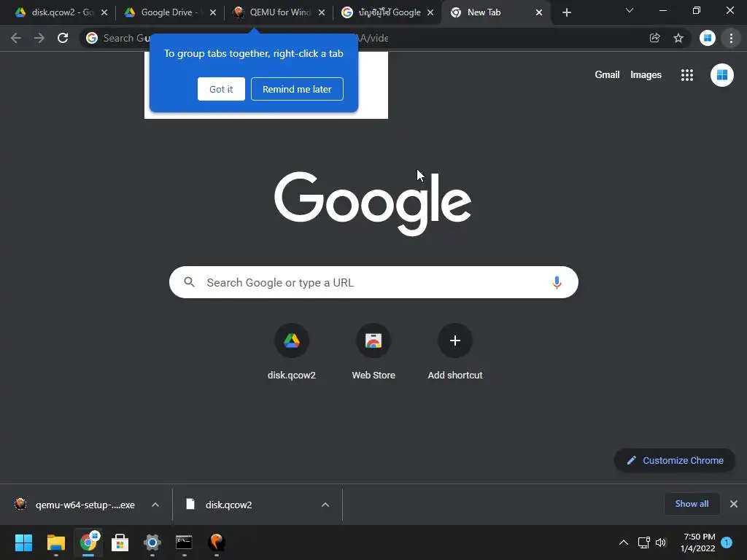
Task: Open QEMU app in taskbar
Action: point(216,542)
